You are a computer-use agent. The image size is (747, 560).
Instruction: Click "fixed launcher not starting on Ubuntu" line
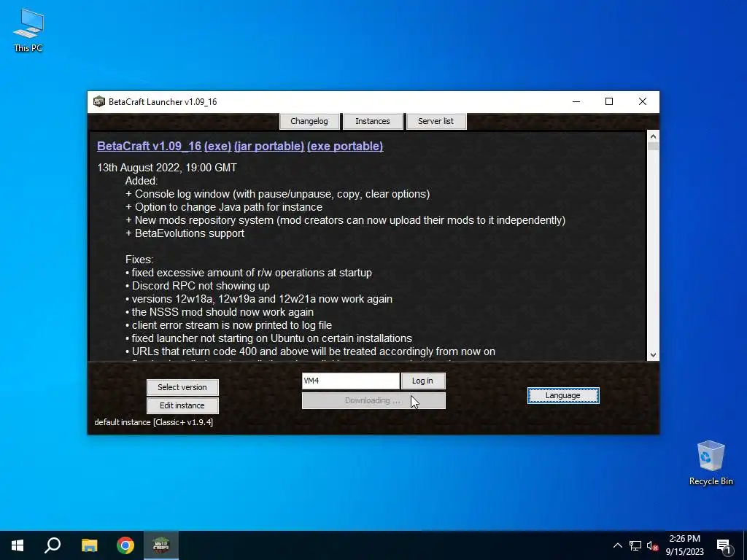[268, 338]
